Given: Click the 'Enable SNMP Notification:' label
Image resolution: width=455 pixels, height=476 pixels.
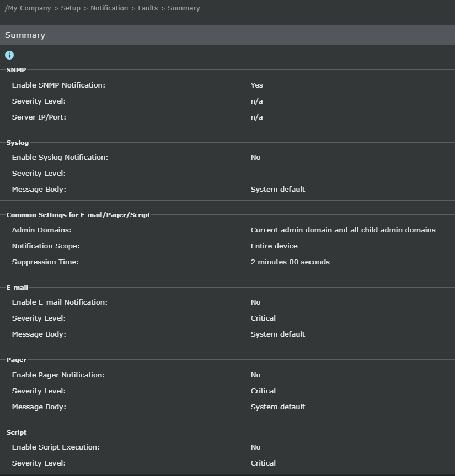Looking at the screenshot, I should (58, 85).
